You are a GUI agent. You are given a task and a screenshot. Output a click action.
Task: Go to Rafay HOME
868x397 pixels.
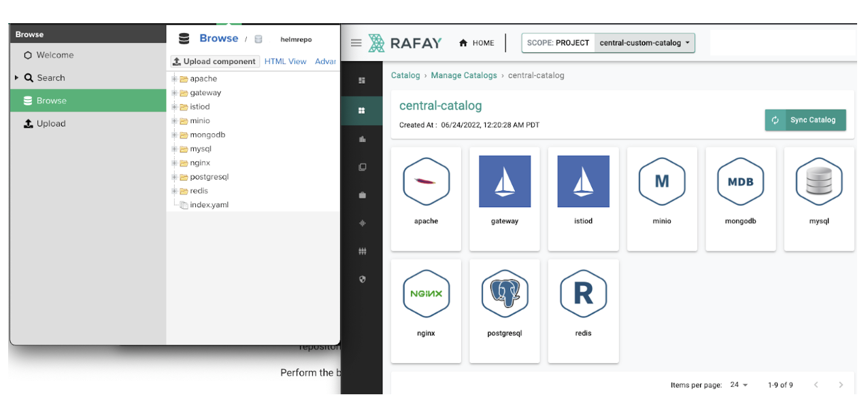tap(477, 43)
